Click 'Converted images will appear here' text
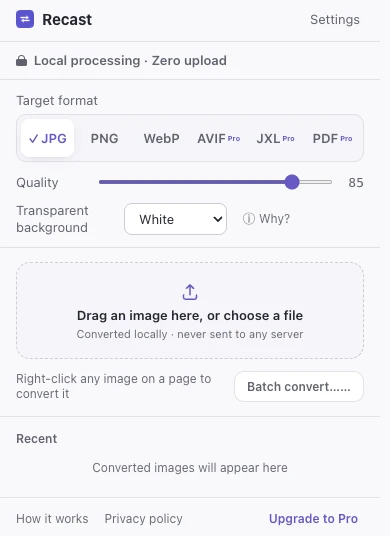The image size is (390, 536). point(190,468)
